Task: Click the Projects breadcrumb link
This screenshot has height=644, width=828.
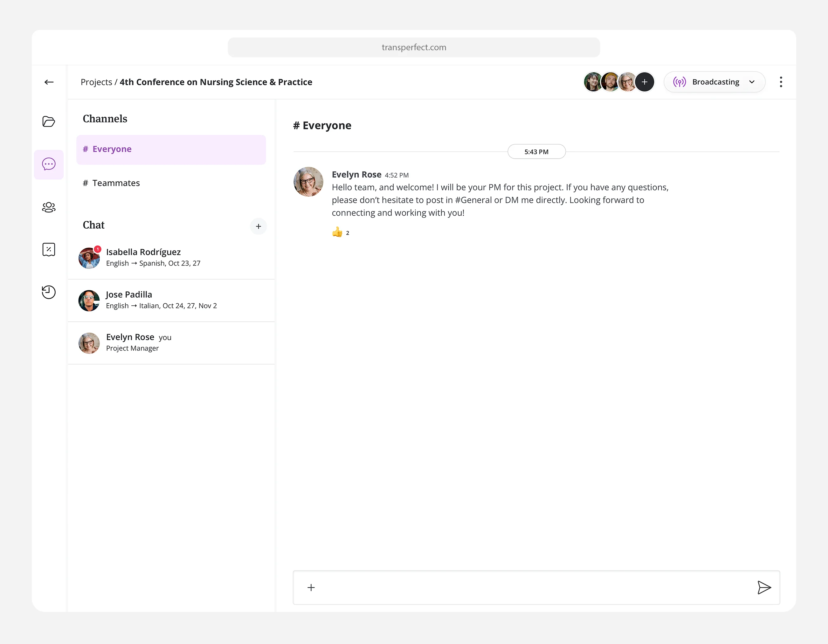Action: tap(96, 82)
